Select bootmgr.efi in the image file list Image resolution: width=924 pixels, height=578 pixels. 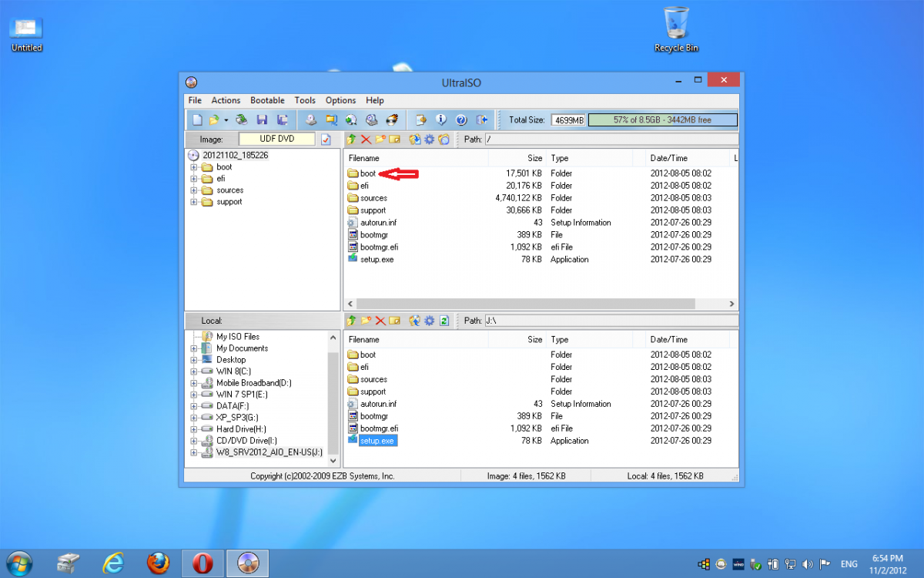(379, 247)
